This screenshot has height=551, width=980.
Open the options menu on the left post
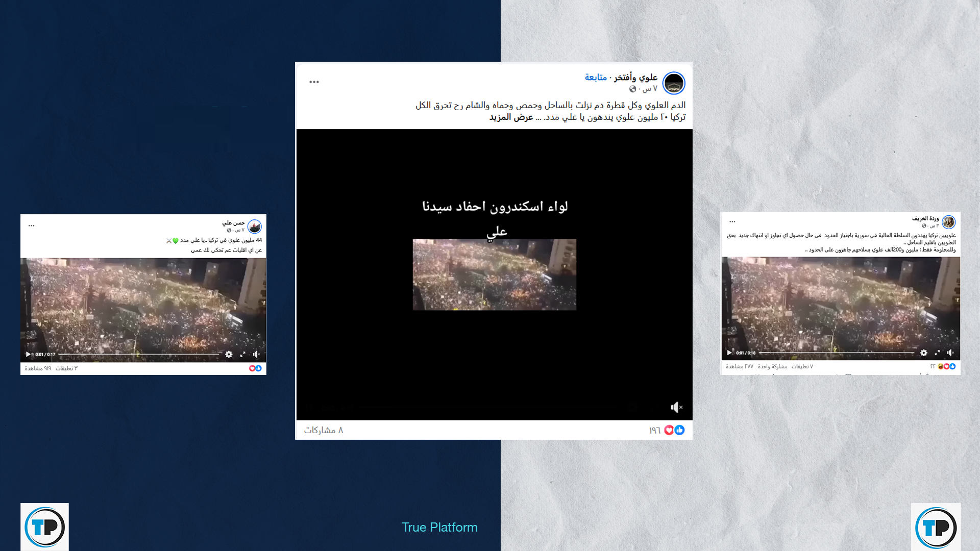[32, 226]
